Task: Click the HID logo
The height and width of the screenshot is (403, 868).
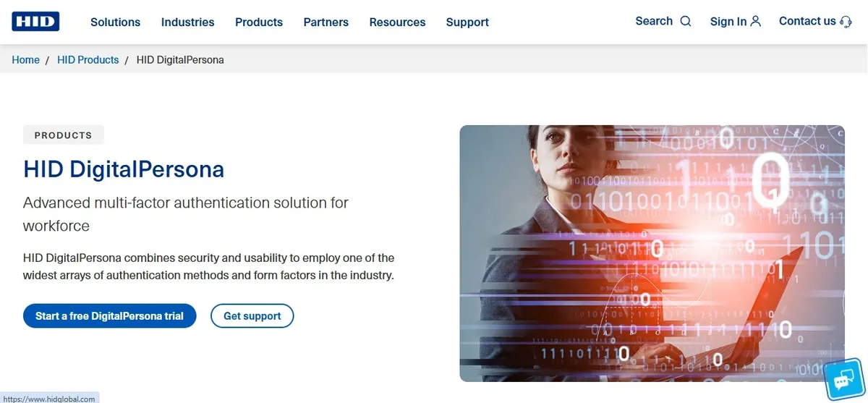Action: [x=35, y=22]
